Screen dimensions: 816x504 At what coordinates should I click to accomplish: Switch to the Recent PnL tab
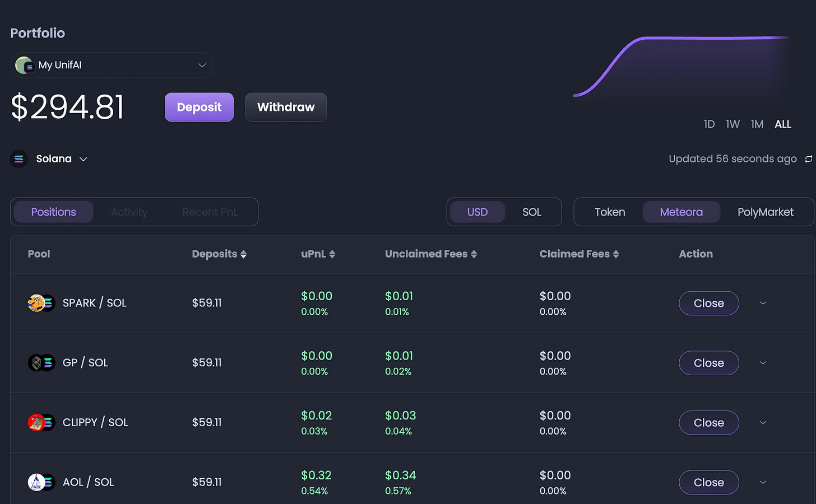click(x=210, y=212)
